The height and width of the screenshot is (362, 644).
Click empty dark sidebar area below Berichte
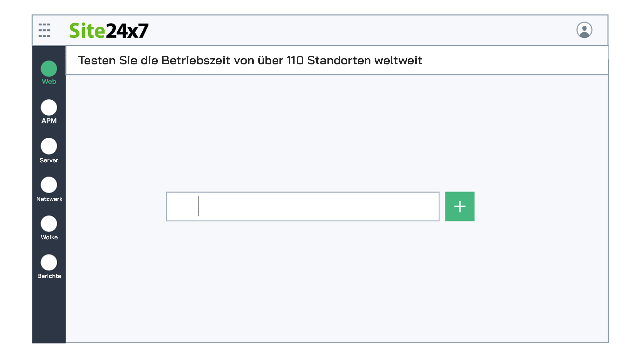coord(49,312)
